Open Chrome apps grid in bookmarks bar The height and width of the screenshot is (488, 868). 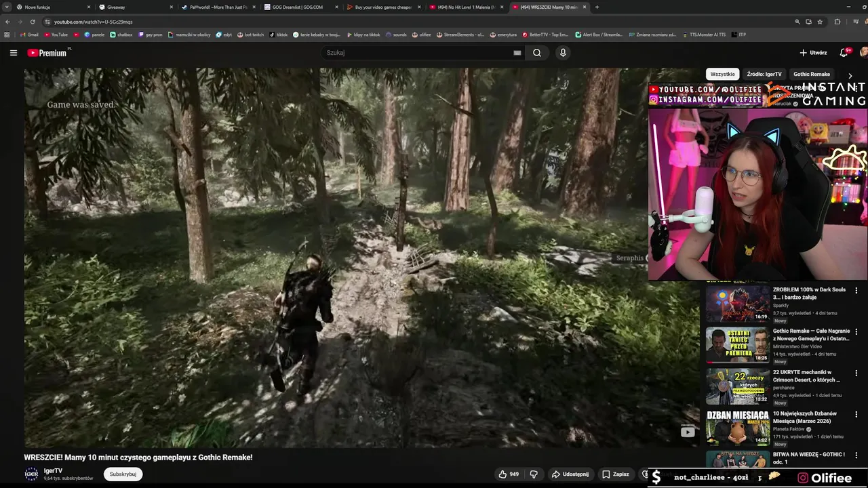7,35
